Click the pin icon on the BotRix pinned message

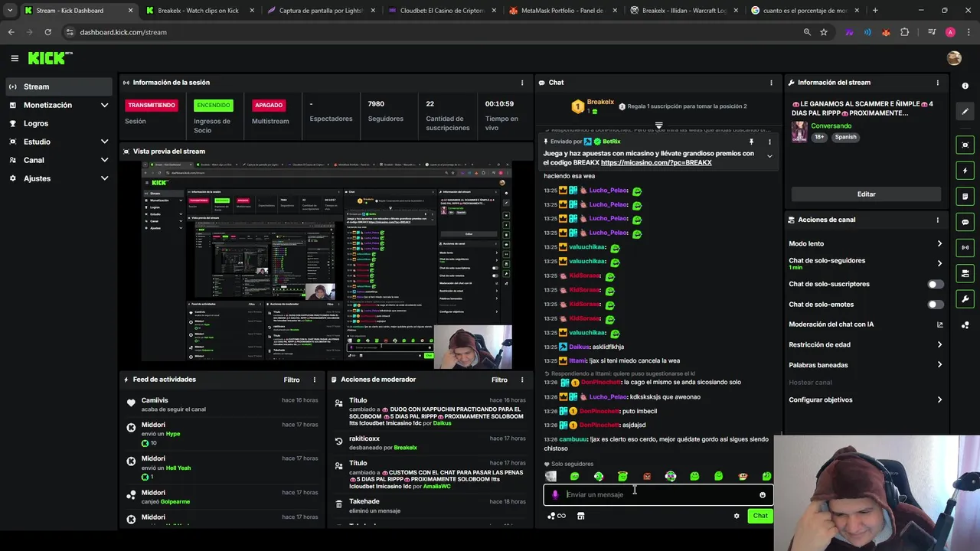tap(751, 142)
